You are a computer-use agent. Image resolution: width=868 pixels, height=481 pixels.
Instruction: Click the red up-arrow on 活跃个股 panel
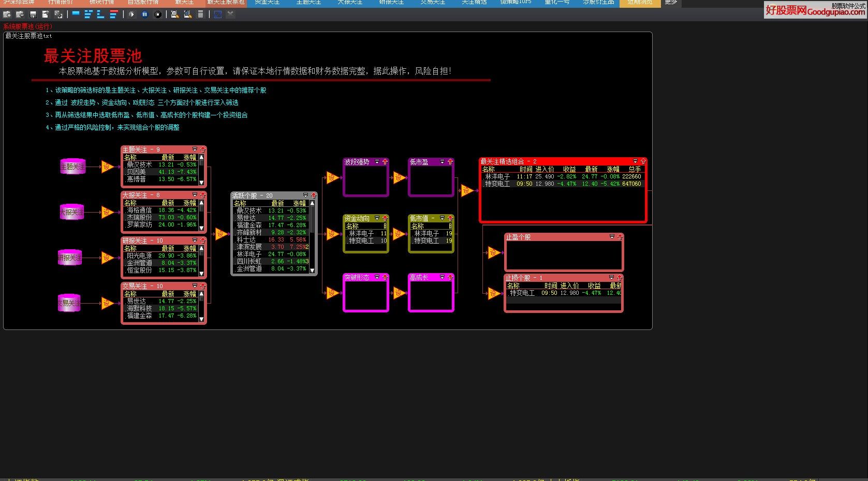tap(314, 196)
